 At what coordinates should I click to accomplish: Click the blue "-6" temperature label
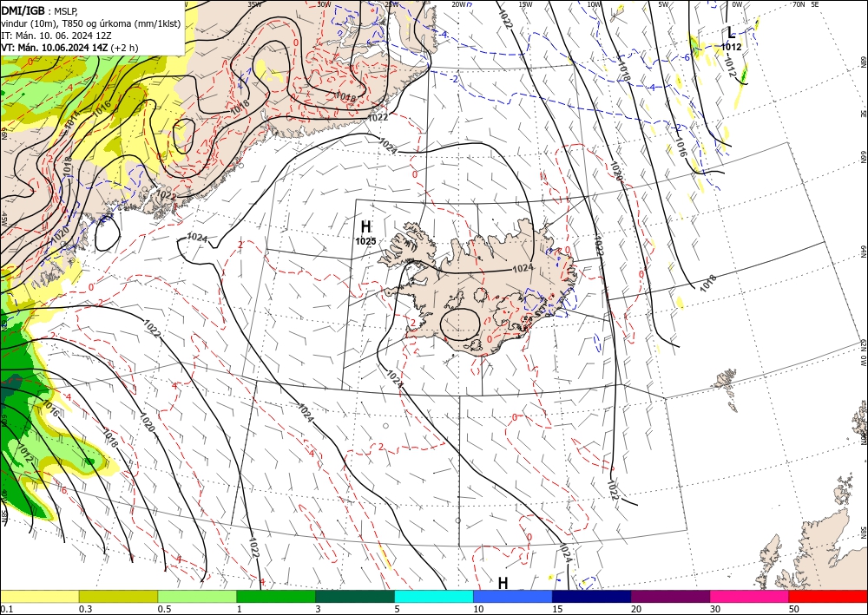pyautogui.click(x=685, y=57)
